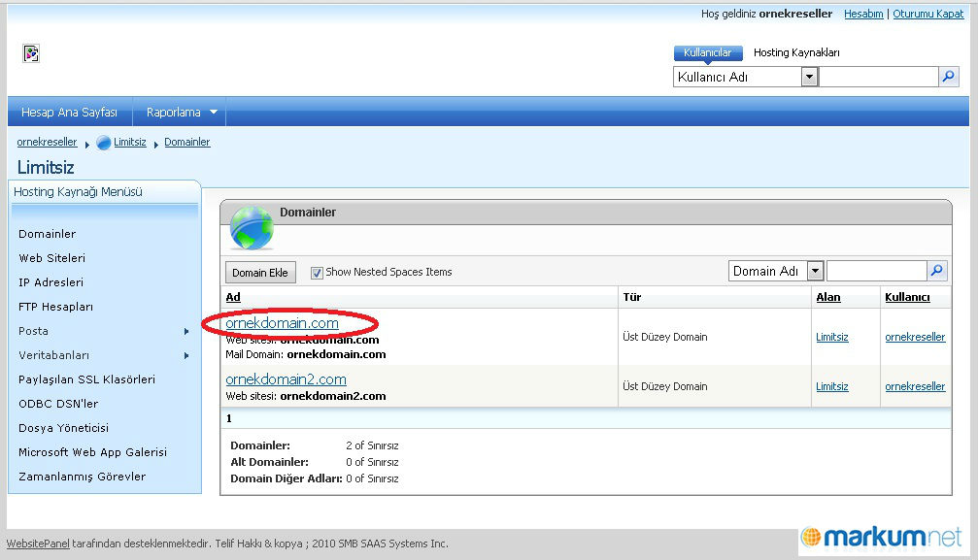The width and height of the screenshot is (978, 560).
Task: Open the Kullanıcı Adı dropdown
Action: (809, 77)
